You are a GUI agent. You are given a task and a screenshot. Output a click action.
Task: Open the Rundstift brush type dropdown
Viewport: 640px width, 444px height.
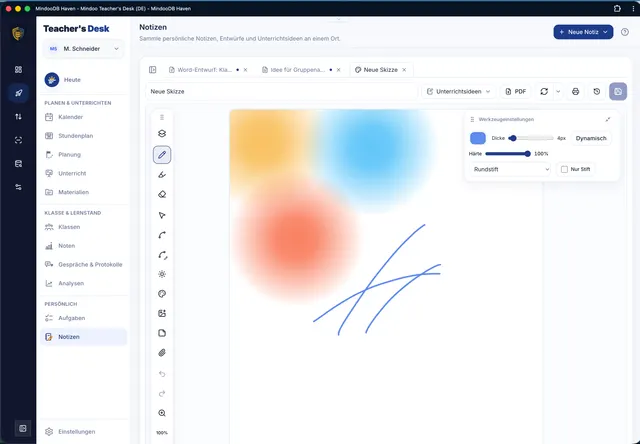tap(511, 169)
